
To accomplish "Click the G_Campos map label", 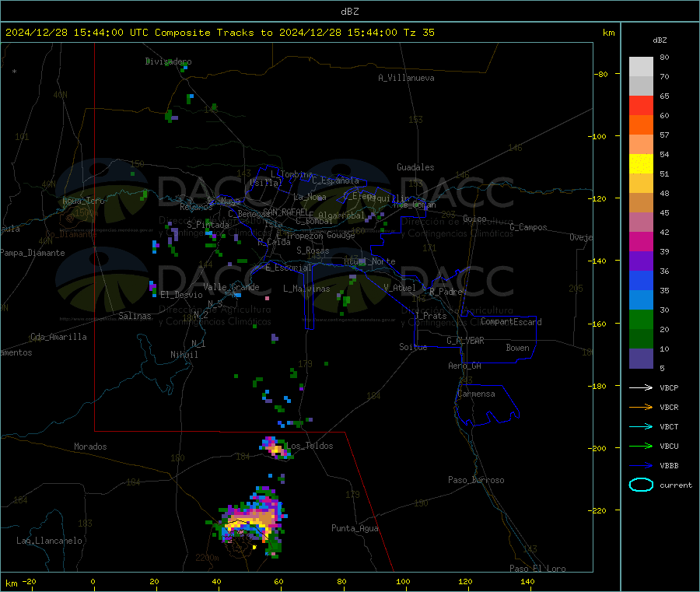I will 528,227.
